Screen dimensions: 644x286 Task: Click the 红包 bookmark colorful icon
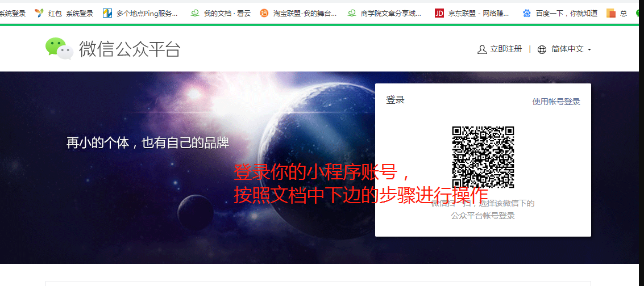tap(39, 13)
